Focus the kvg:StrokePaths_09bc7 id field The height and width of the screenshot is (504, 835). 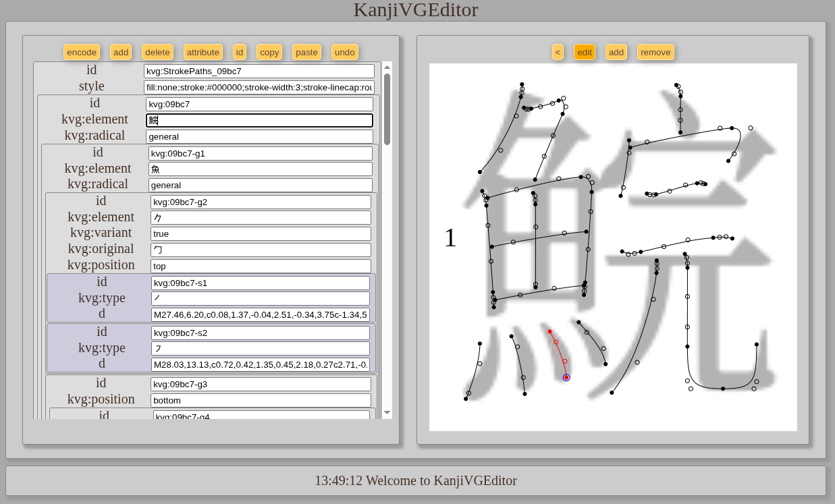tap(259, 71)
